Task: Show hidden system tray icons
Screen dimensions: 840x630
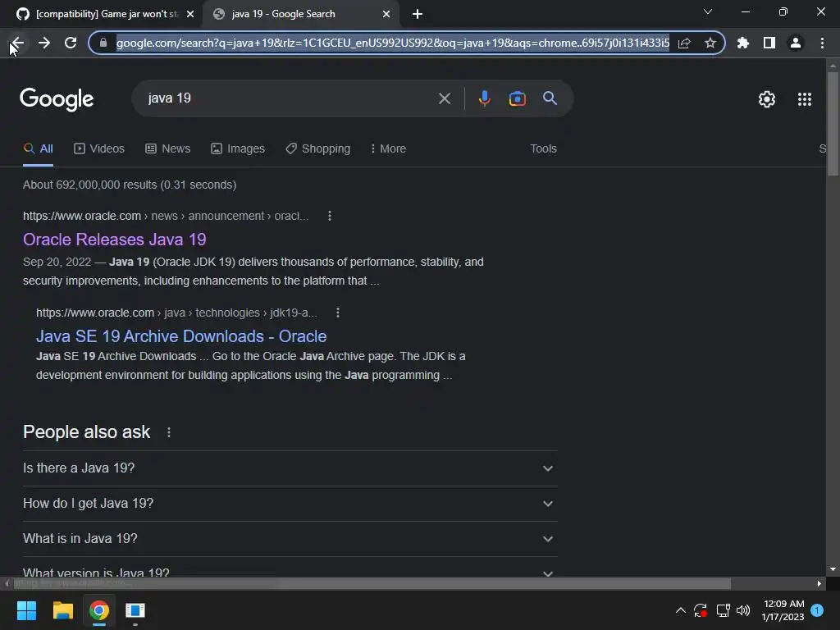Action: [680, 610]
